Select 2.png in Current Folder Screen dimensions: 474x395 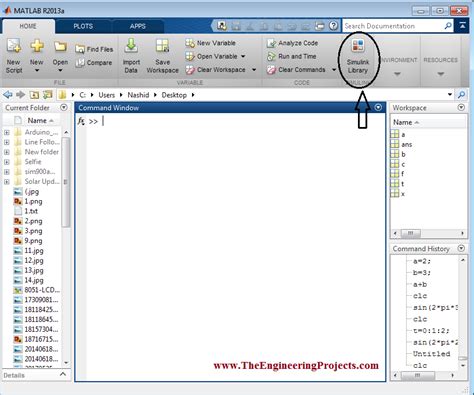pyautogui.click(x=33, y=221)
